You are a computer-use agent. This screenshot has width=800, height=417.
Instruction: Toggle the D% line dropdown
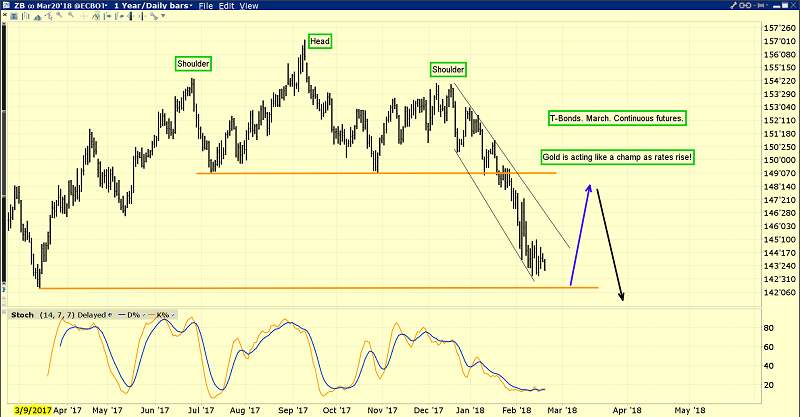coord(144,315)
